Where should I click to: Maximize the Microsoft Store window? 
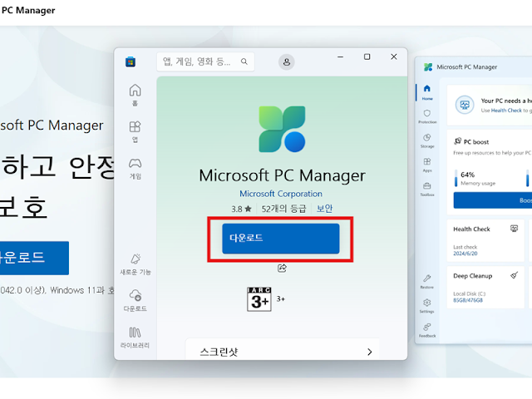(x=367, y=57)
